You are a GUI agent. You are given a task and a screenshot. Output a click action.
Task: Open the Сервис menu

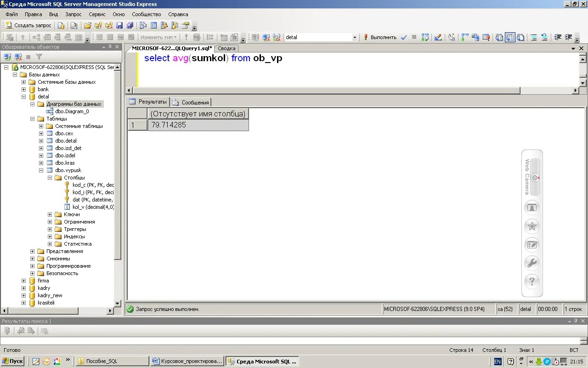[x=97, y=14]
